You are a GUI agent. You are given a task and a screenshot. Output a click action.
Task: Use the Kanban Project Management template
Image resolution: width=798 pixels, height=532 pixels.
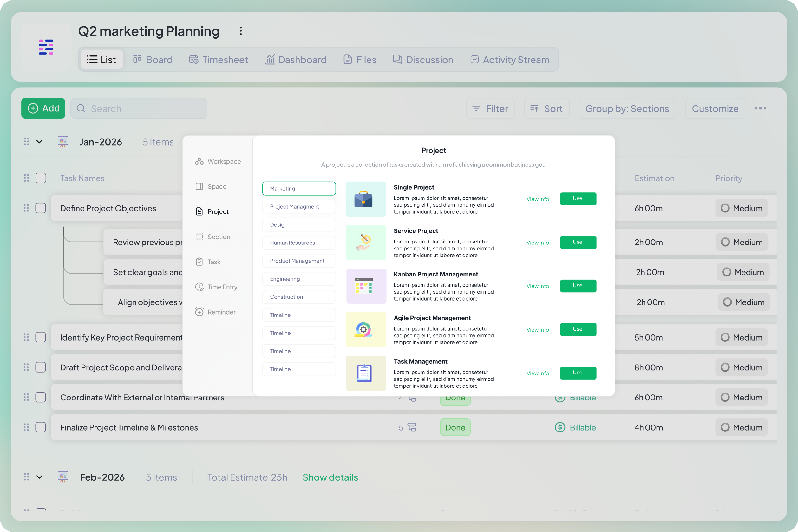[578, 286]
